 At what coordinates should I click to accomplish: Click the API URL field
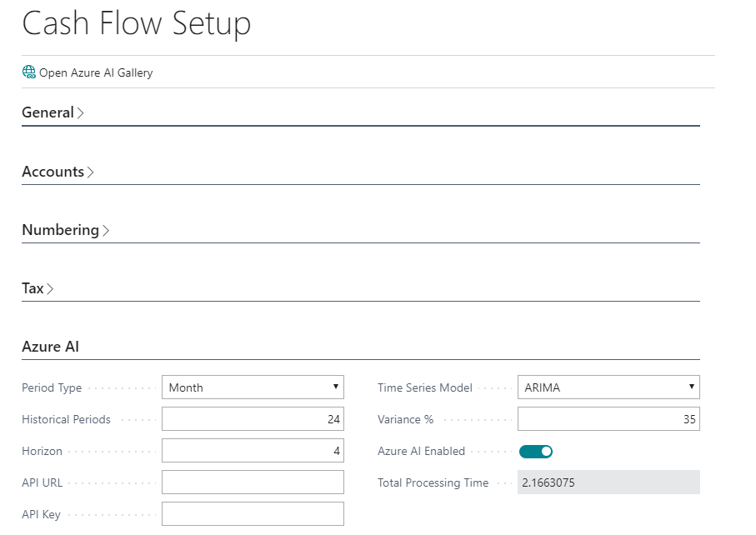(253, 482)
